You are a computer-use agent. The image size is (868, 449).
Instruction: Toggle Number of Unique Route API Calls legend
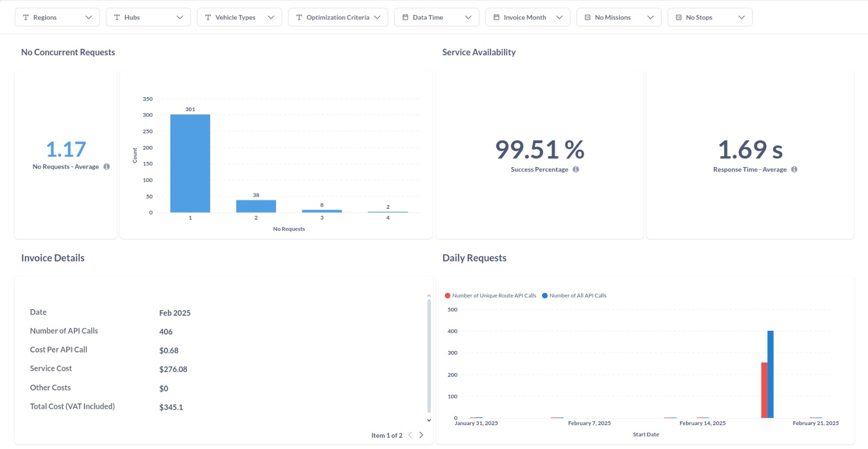point(490,296)
